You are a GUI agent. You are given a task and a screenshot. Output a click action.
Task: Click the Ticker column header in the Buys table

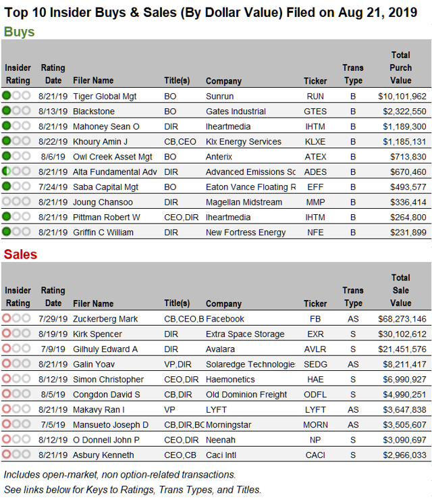tap(315, 81)
